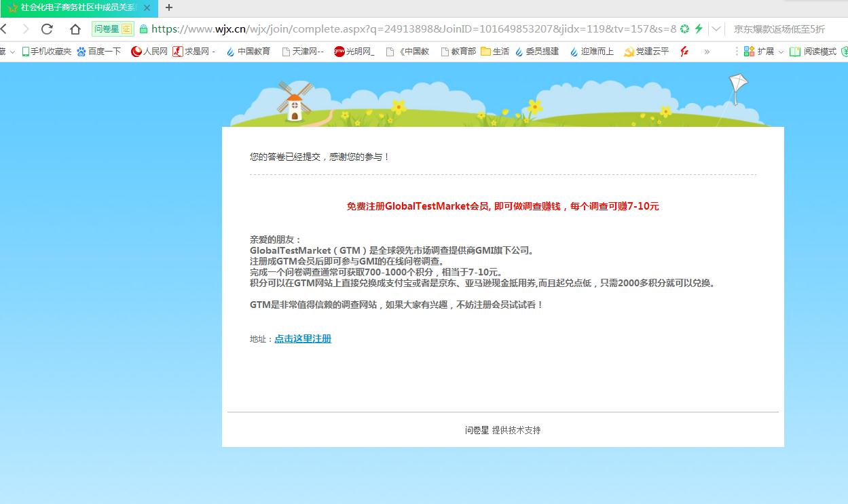848x504 pixels.
Task: Open 手机收藏夹 bookmark
Action: tap(46, 51)
